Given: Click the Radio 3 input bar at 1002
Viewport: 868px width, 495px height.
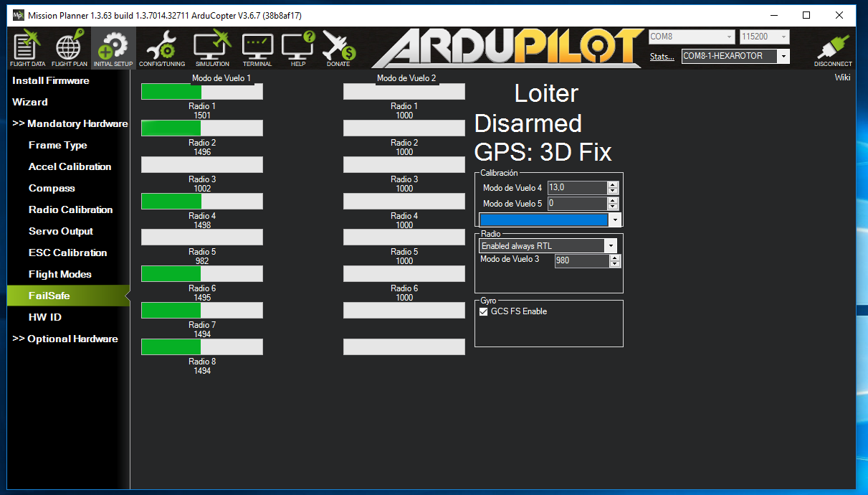Looking at the screenshot, I should (202, 165).
